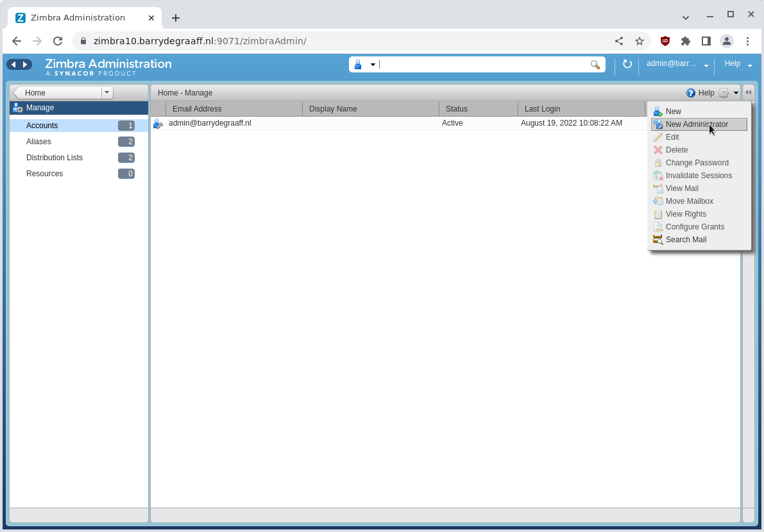This screenshot has height=532, width=764.
Task: Open the extensions puzzle icon
Action: (x=686, y=42)
